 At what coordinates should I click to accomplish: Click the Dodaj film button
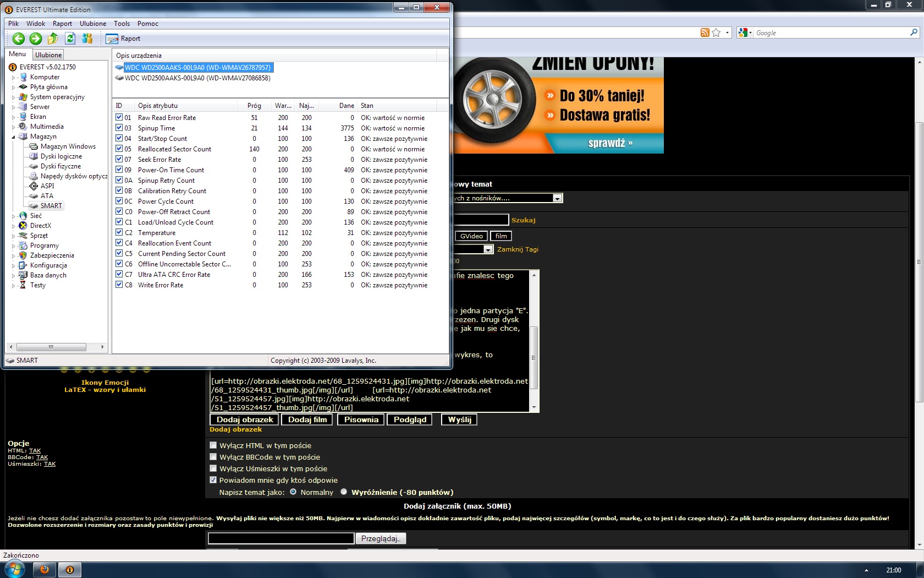307,419
